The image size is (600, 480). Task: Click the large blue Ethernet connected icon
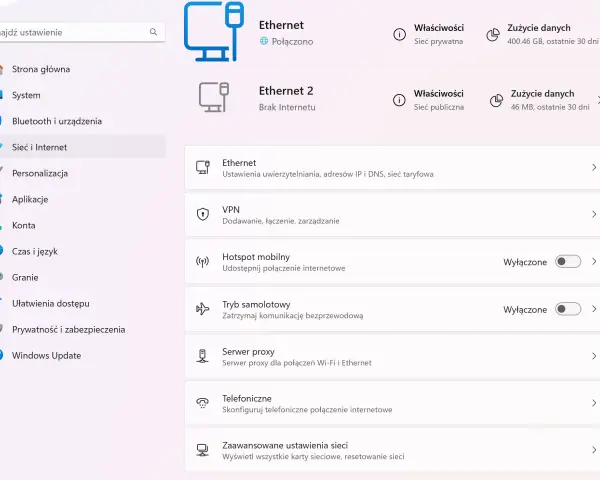click(214, 31)
